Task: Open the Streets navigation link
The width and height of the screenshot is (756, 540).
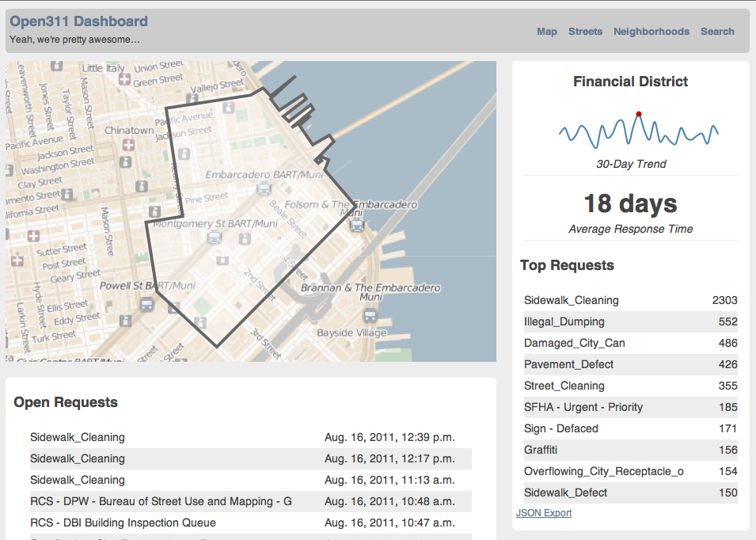Action: point(585,32)
